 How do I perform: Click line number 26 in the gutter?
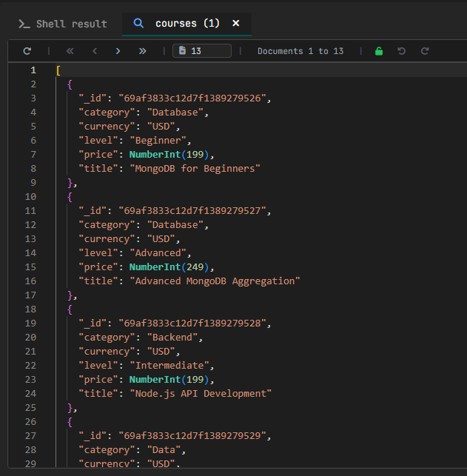[x=30, y=422]
